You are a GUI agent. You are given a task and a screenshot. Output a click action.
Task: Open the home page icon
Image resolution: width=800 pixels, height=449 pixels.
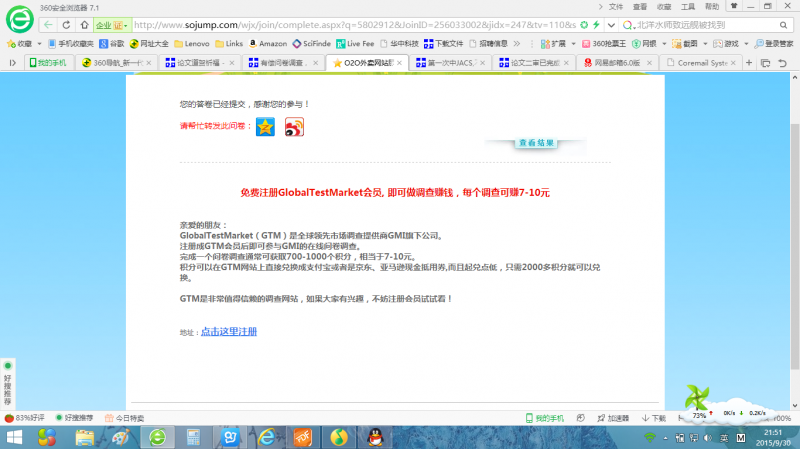[85, 24]
